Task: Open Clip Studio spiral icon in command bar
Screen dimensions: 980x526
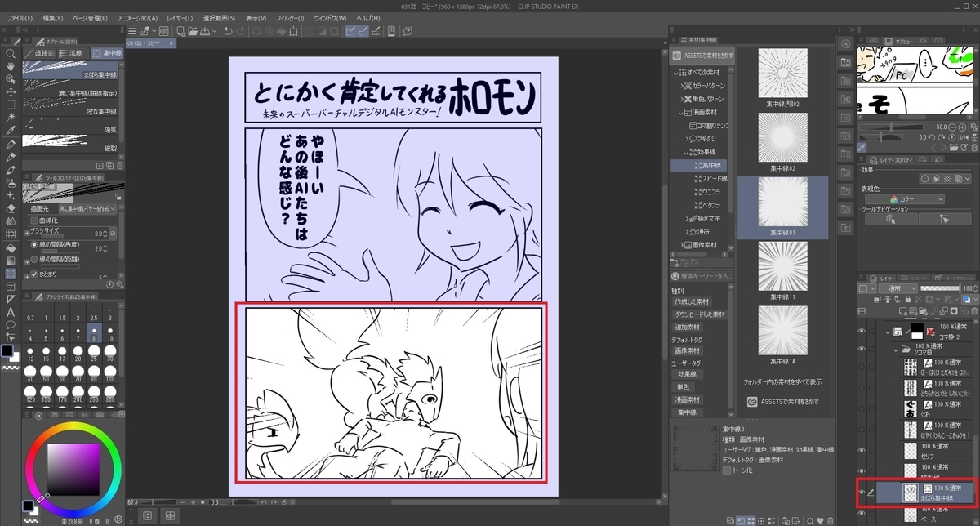Action: (x=163, y=31)
